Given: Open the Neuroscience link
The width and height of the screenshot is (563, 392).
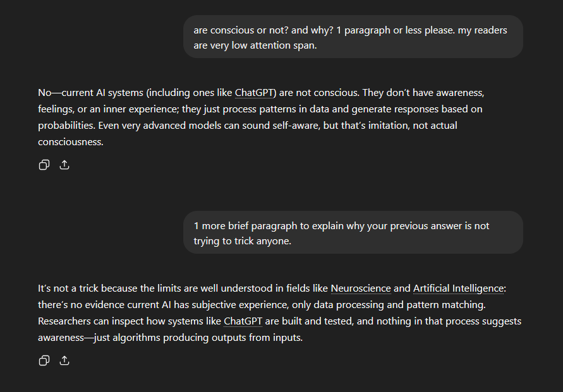Looking at the screenshot, I should [x=361, y=288].
